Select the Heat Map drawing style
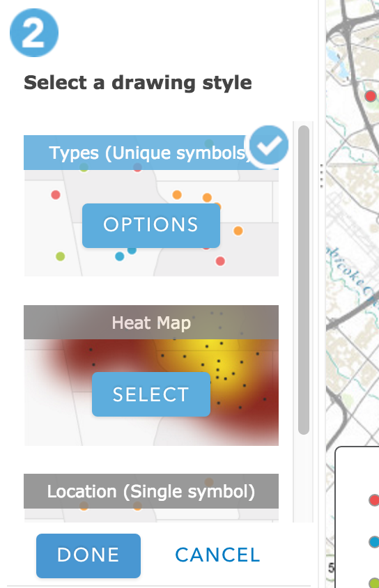 click(x=151, y=394)
